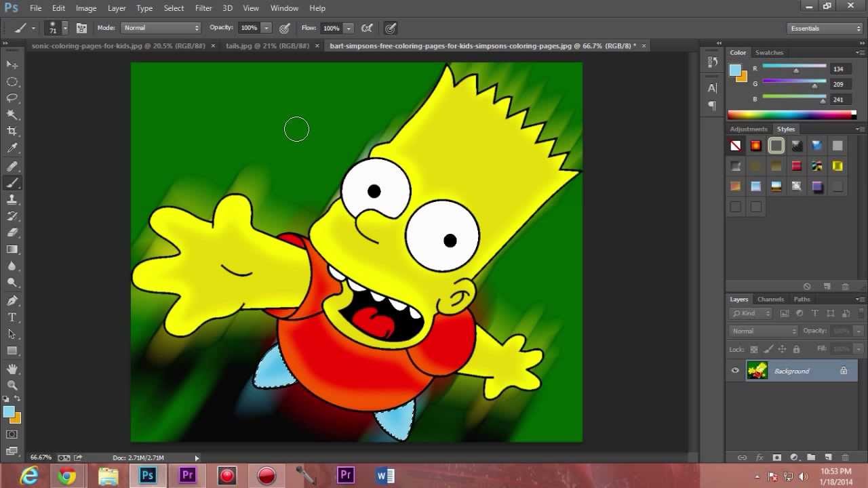Open the layer style fx icon
The width and height of the screenshot is (868, 488).
(759, 457)
